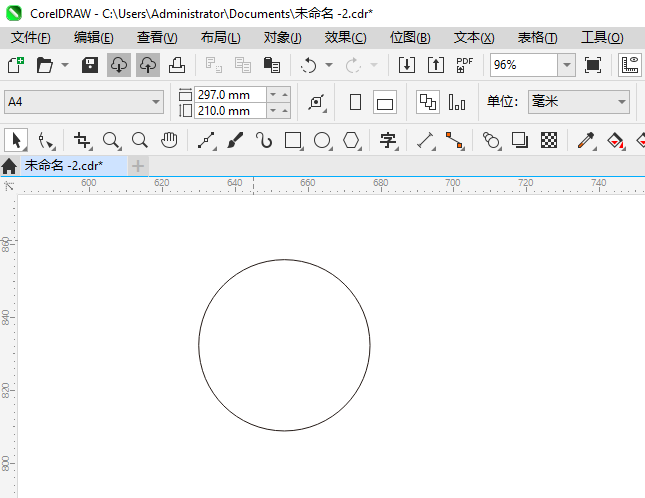Viewport: 645px width, 498px height.
Task: Set portrait page orientation
Action: point(355,102)
